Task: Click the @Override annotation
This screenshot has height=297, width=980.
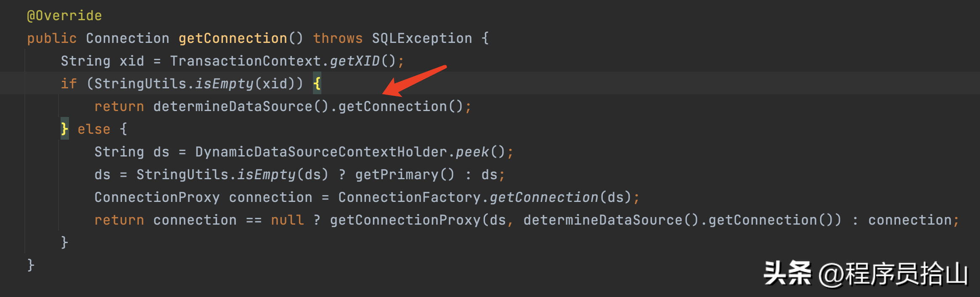Action: pos(64,16)
